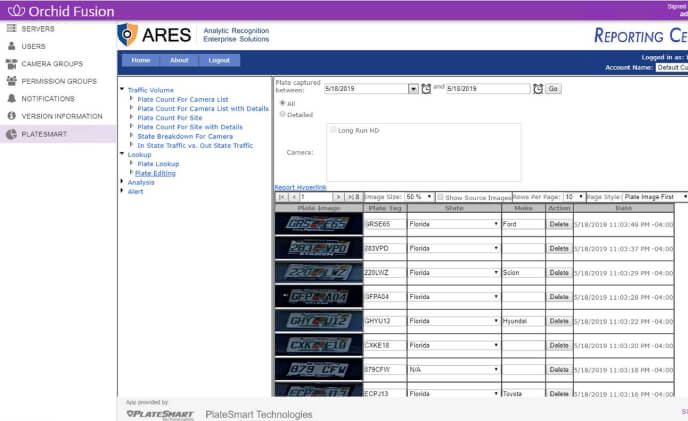Open state dropdown for plate 879CFW
The width and height of the screenshot is (688, 421).
(454, 370)
